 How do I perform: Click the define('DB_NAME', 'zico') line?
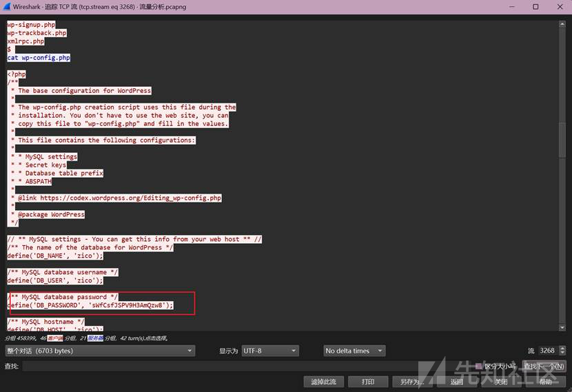click(x=55, y=256)
